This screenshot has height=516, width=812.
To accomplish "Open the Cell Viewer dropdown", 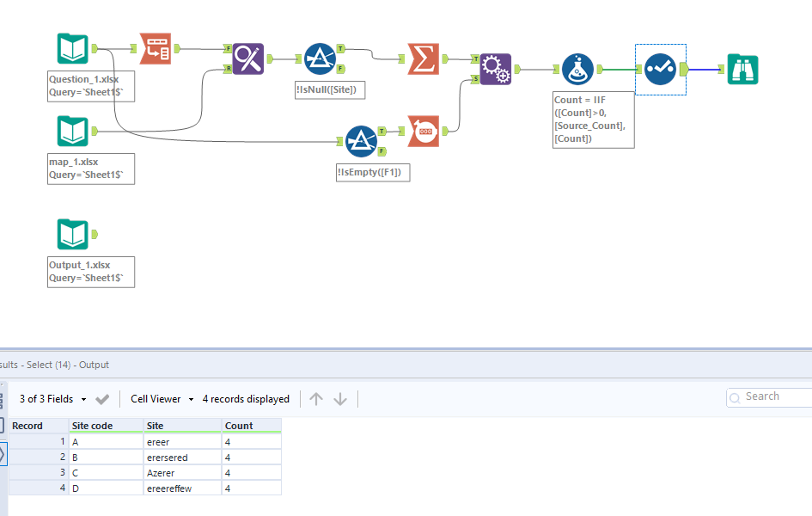I will 160,398.
